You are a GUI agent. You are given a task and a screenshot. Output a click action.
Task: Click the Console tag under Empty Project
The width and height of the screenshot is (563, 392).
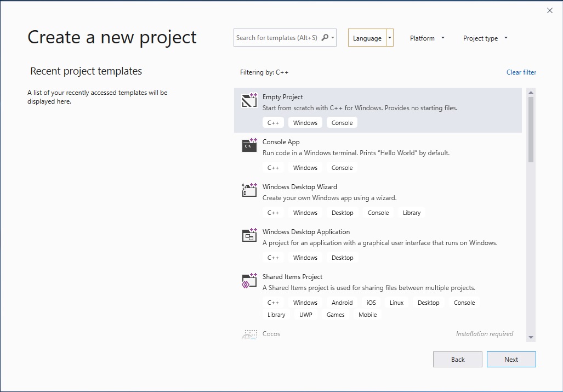[342, 123]
